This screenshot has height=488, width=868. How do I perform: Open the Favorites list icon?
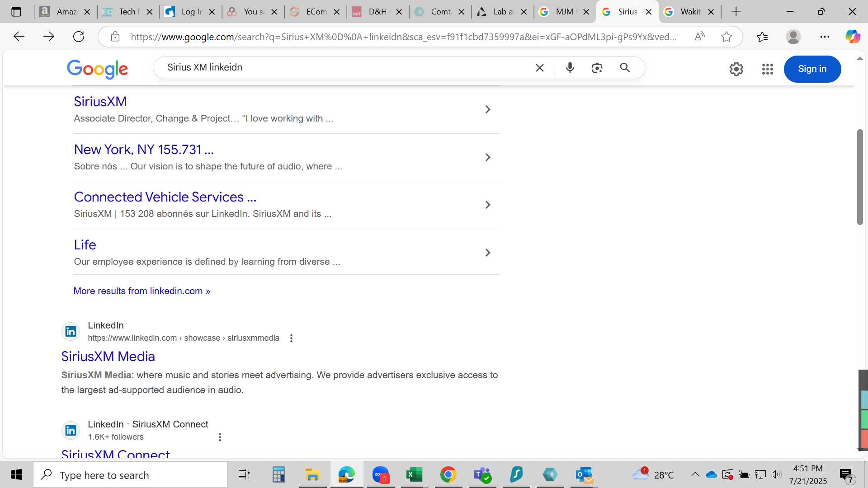click(762, 37)
